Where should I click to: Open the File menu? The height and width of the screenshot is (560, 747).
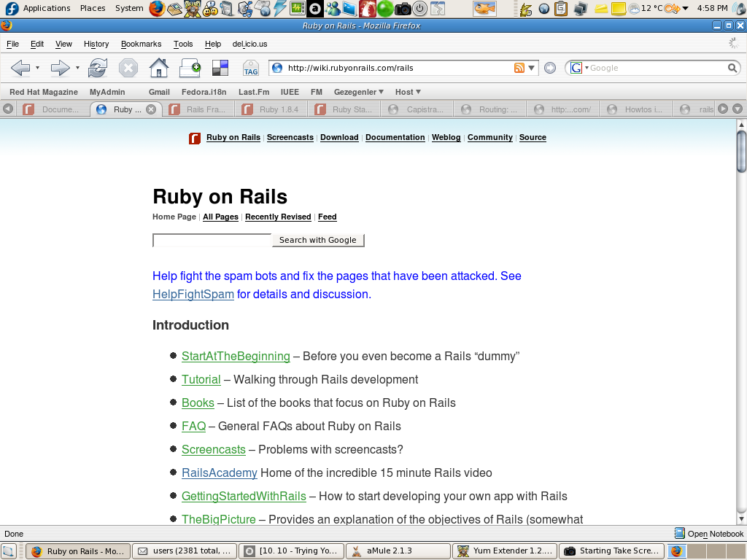pos(13,44)
